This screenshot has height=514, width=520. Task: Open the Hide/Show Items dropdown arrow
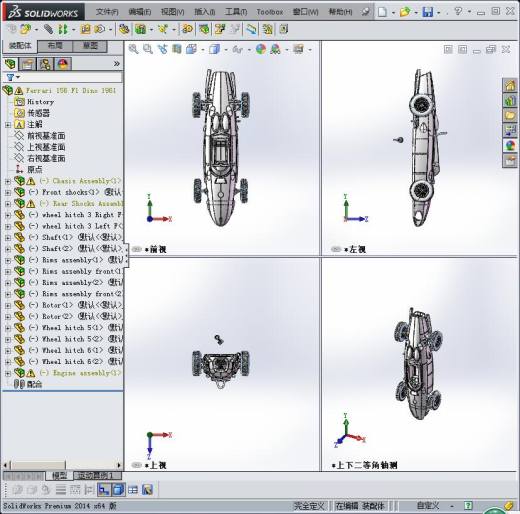249,50
